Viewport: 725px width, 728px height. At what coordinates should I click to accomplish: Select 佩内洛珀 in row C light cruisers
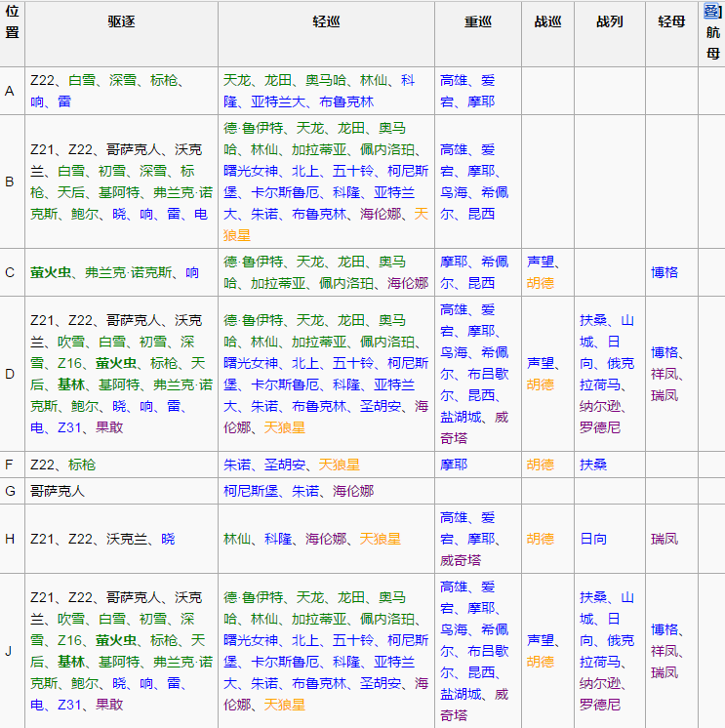tap(346, 283)
